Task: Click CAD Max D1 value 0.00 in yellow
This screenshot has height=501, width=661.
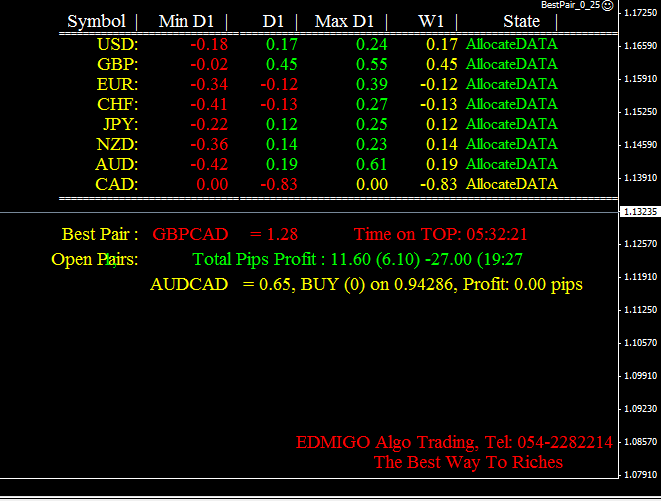Action: 372,184
